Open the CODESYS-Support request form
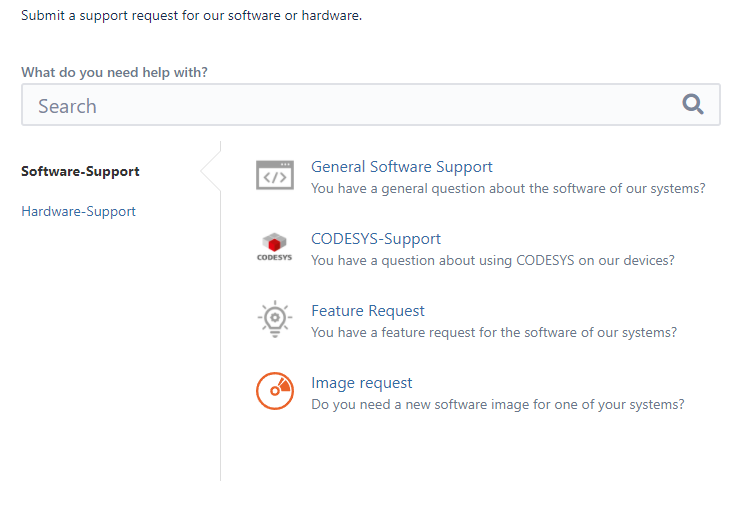This screenshot has height=514, width=747. pyautogui.click(x=376, y=239)
